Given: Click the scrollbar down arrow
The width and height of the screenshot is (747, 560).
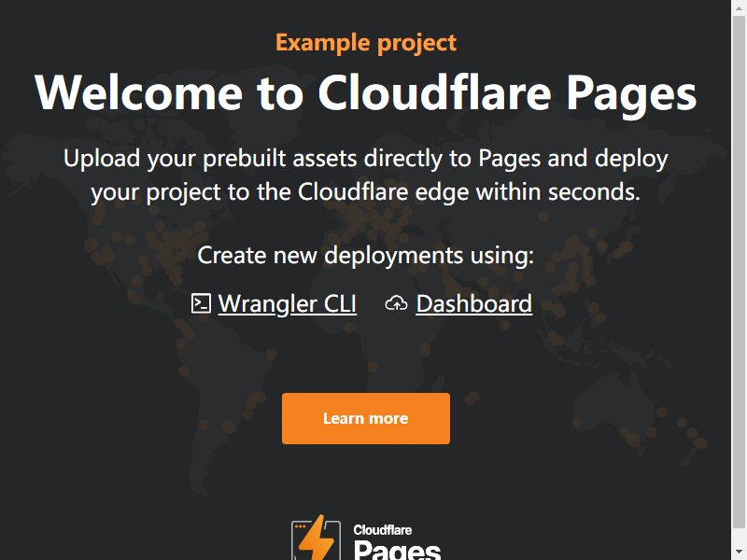Looking at the screenshot, I should pos(739,553).
